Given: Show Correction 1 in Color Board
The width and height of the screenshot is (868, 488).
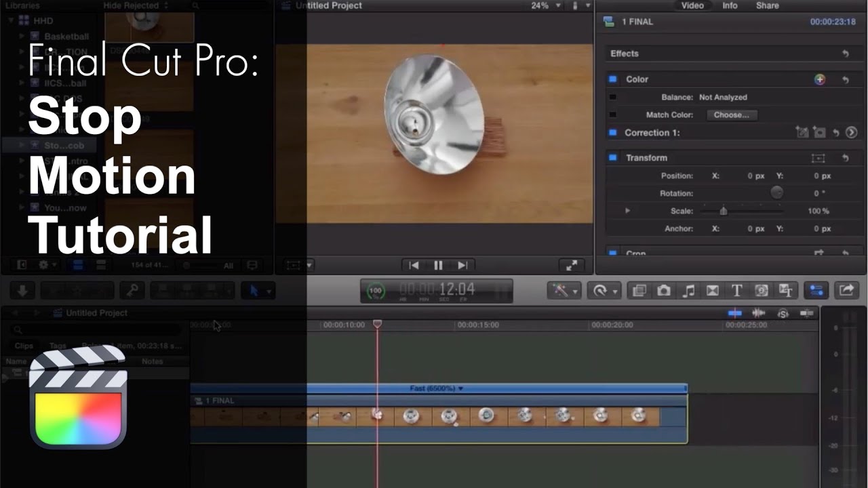Looking at the screenshot, I should (852, 133).
